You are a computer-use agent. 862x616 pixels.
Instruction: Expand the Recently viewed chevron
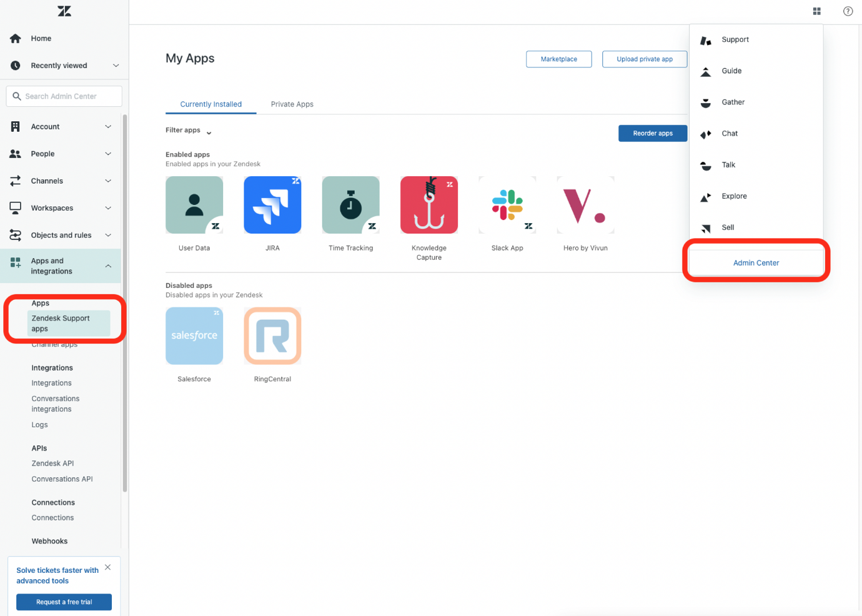click(x=116, y=66)
